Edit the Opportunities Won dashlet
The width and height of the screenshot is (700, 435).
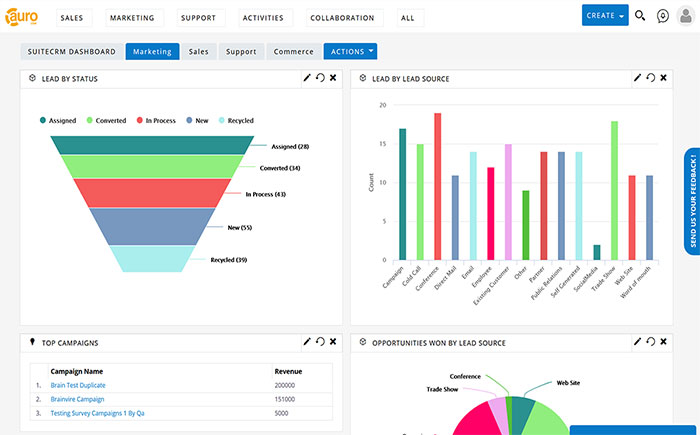[x=637, y=342]
